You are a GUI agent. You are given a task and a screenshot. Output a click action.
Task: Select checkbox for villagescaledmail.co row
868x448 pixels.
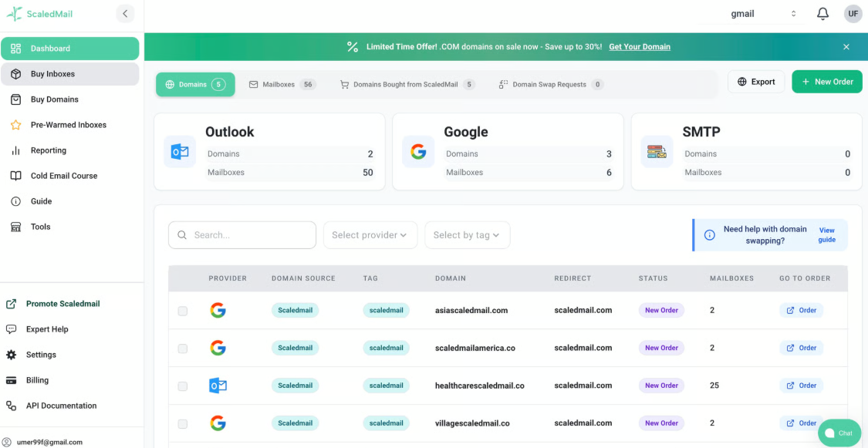183,423
